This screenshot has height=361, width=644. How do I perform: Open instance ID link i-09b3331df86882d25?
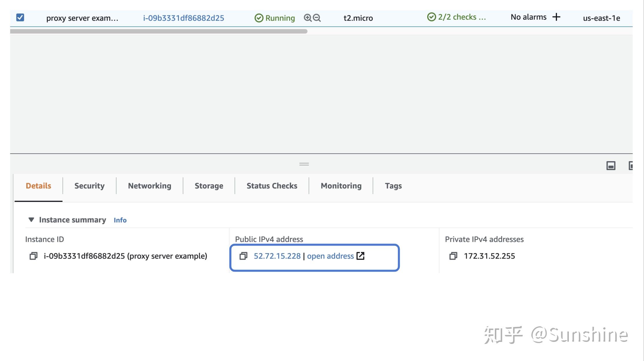[x=183, y=18]
